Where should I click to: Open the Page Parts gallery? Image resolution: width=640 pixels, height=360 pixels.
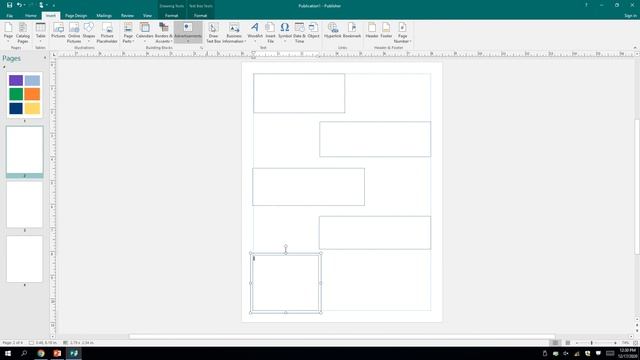[128, 33]
